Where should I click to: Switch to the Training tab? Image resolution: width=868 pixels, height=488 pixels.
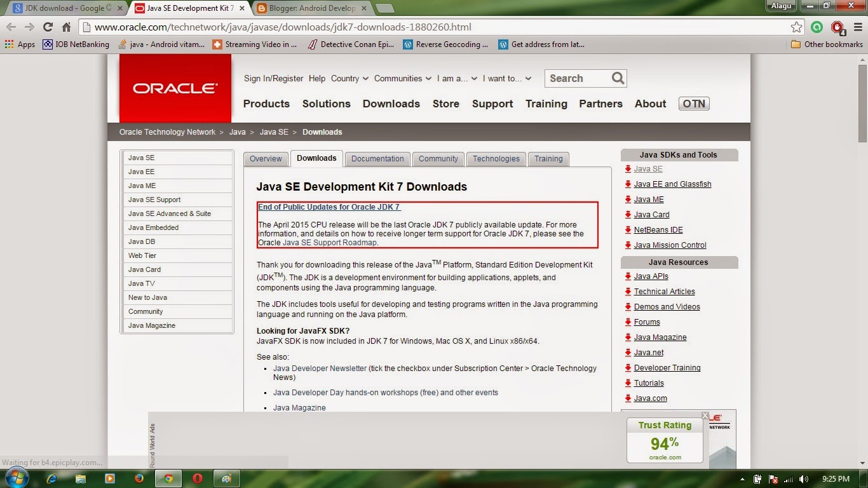tap(548, 159)
